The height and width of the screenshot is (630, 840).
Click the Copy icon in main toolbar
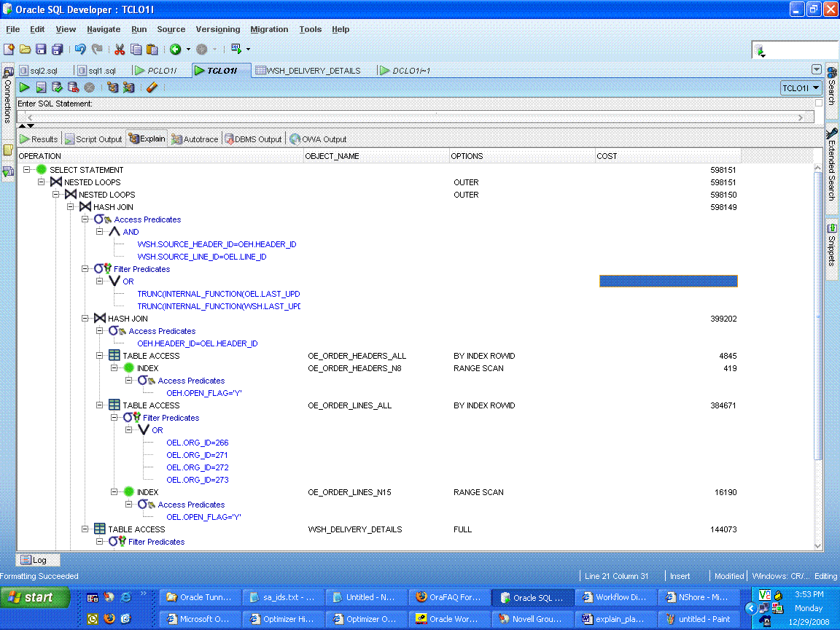point(136,50)
